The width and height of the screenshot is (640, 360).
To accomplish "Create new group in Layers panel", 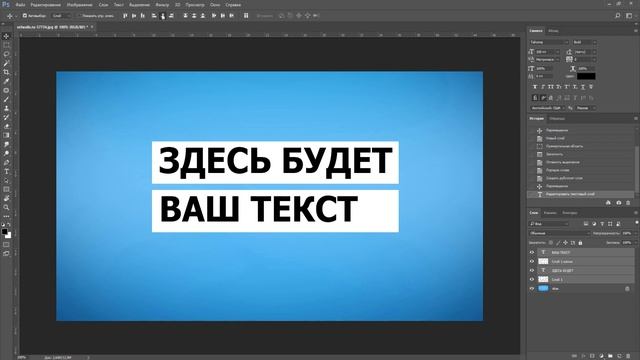I will click(x=610, y=356).
